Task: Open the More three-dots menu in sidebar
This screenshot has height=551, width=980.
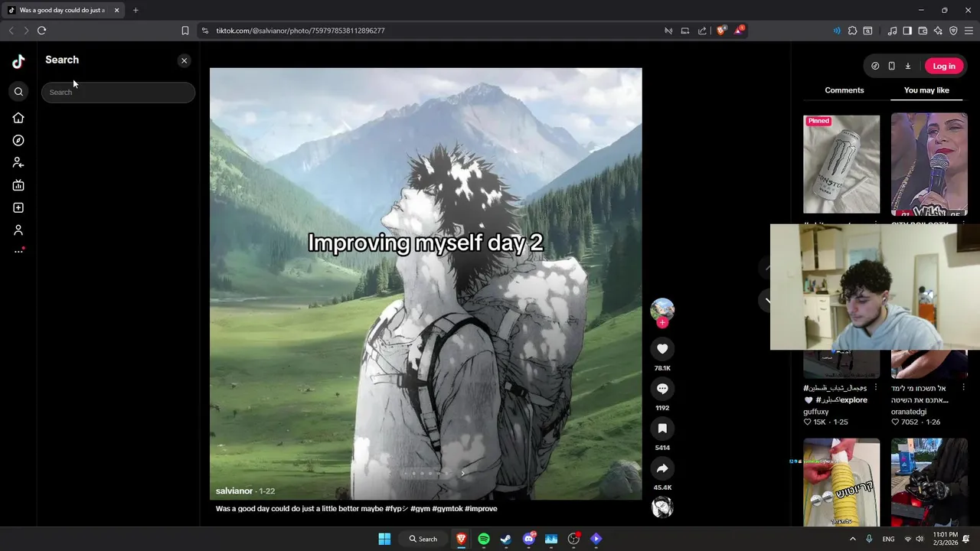Action: 18,251
